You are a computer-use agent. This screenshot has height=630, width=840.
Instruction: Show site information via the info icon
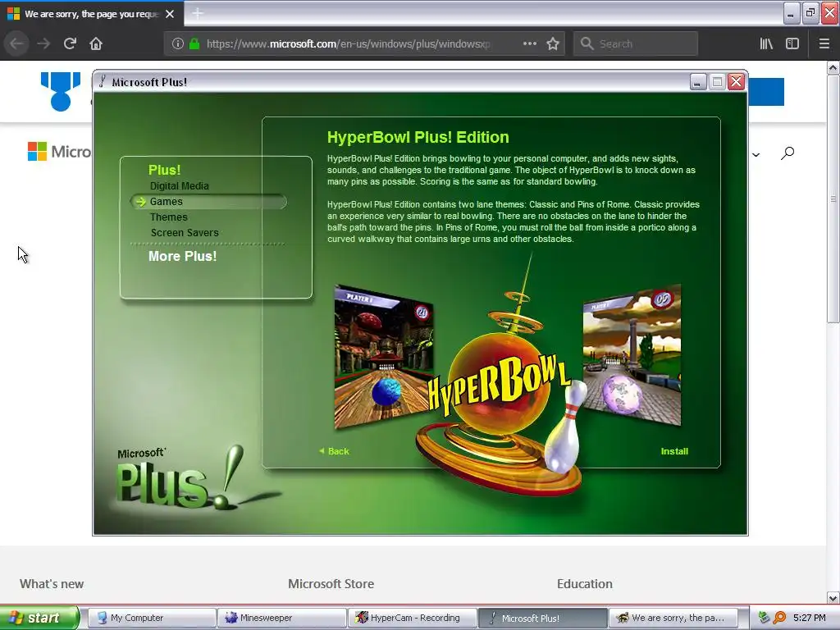pos(178,43)
